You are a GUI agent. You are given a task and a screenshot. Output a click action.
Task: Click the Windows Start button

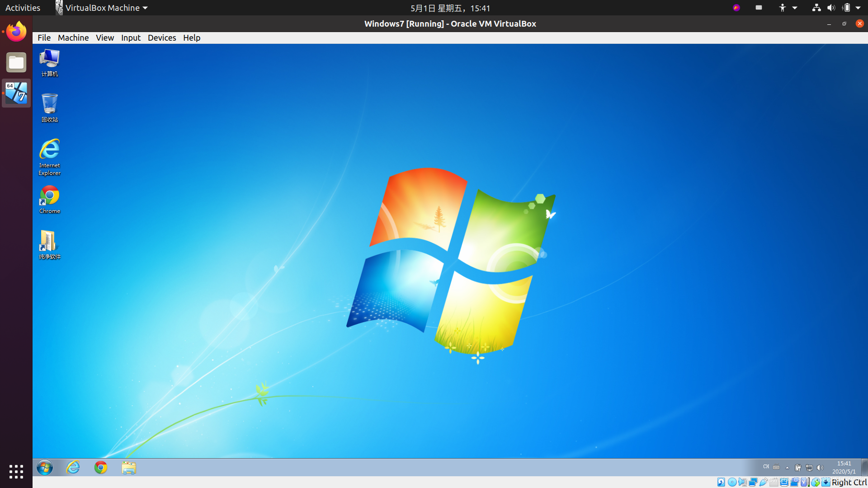pyautogui.click(x=45, y=467)
